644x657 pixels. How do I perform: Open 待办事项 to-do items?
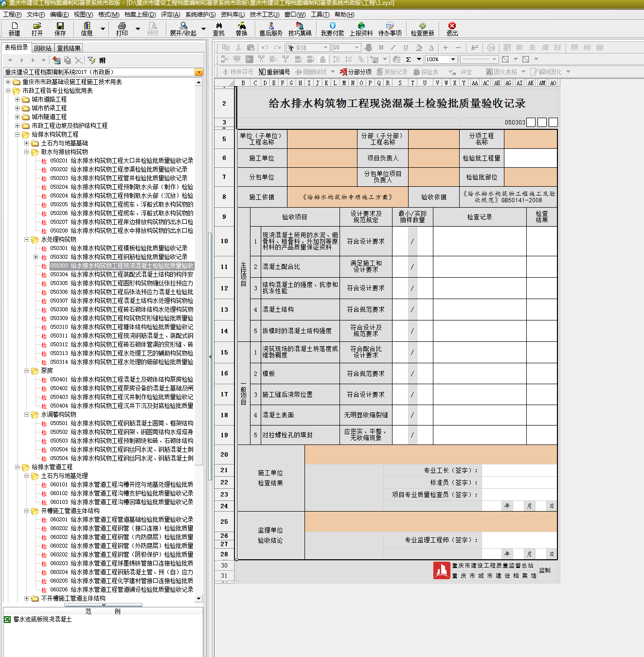390,29
